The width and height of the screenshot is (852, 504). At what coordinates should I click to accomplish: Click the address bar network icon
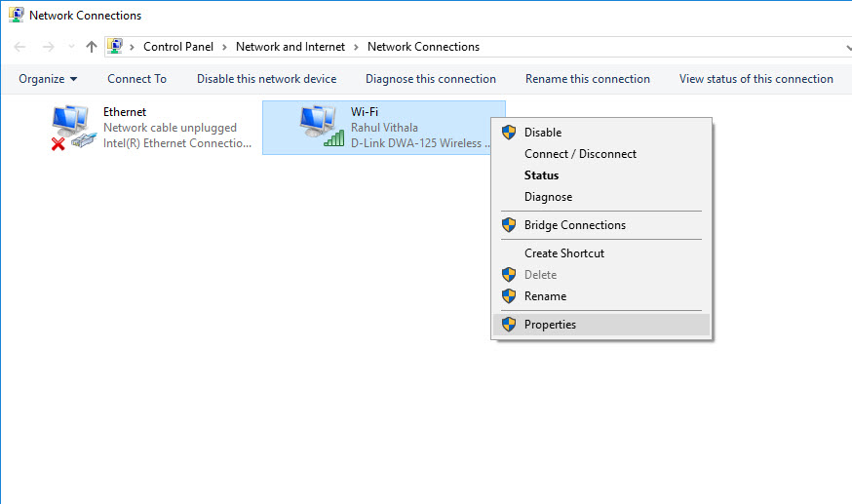point(115,46)
